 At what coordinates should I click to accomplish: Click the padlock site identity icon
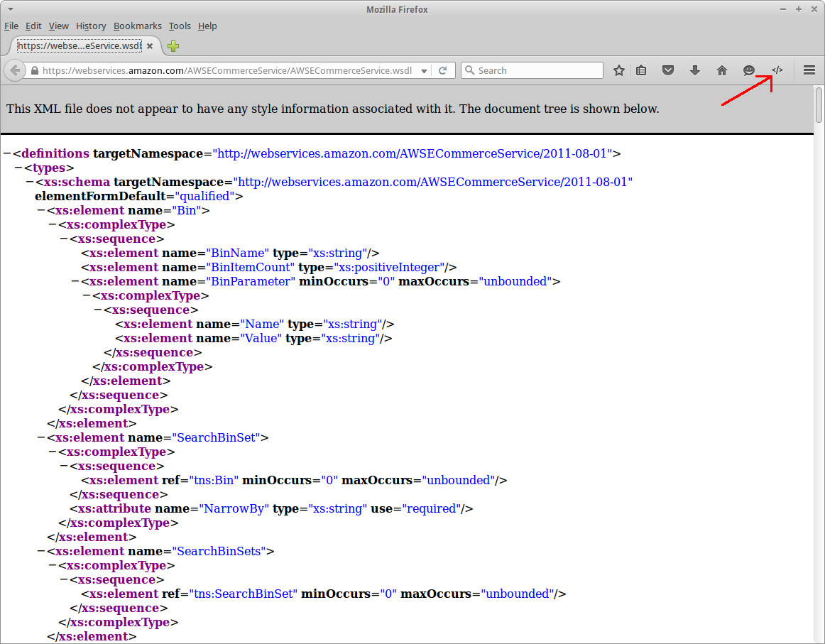tap(34, 70)
